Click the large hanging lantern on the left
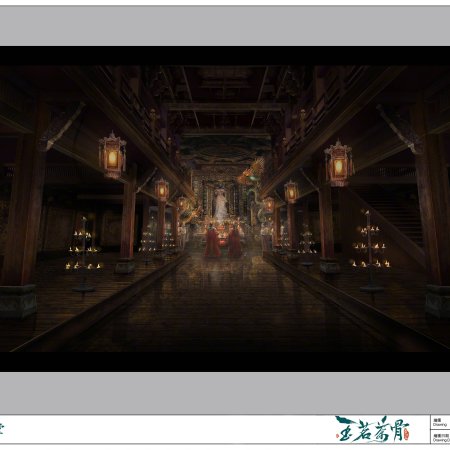This screenshot has width=450, height=450. point(112,155)
